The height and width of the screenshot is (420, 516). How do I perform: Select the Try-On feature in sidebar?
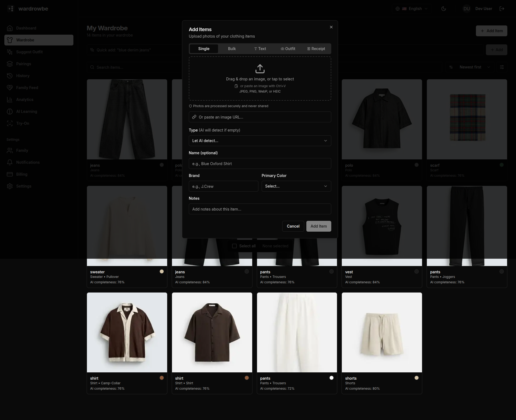point(23,123)
